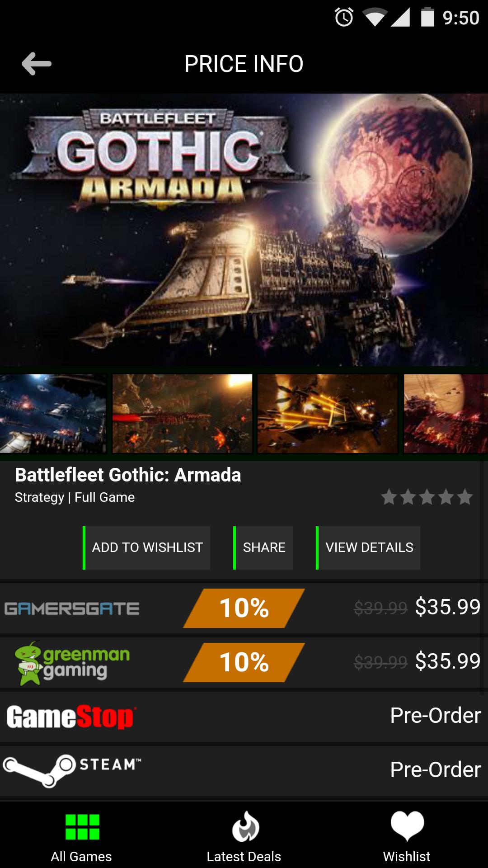Tap the Battlefleet Gothic Armada banner image

tap(244, 230)
